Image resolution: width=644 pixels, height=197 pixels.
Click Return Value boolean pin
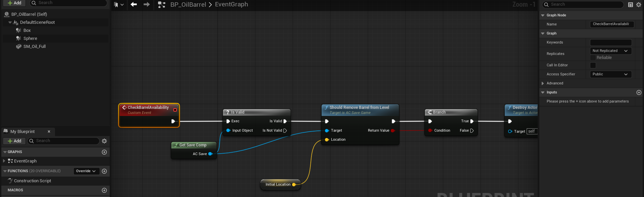[393, 131]
